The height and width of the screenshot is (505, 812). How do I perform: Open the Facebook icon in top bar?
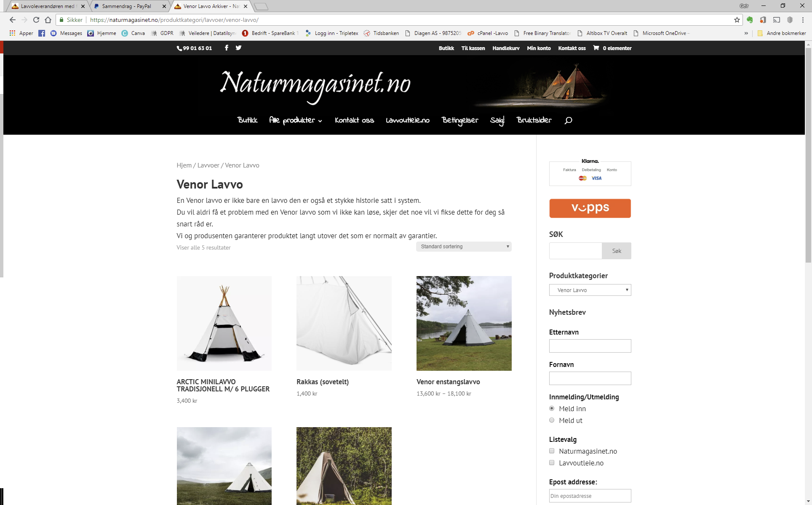pyautogui.click(x=227, y=48)
